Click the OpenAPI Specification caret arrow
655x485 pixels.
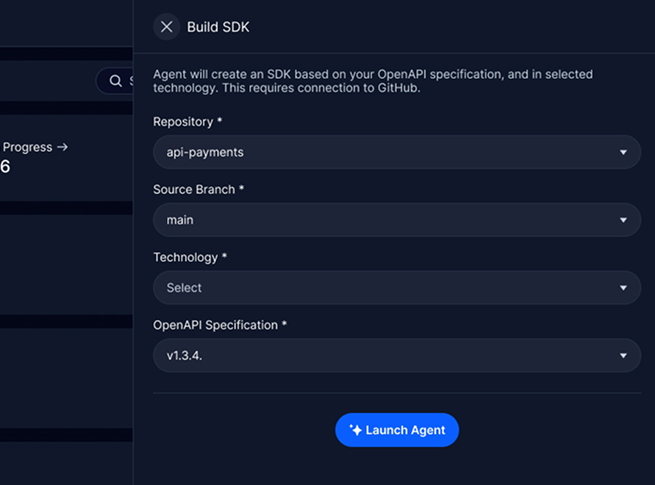623,355
